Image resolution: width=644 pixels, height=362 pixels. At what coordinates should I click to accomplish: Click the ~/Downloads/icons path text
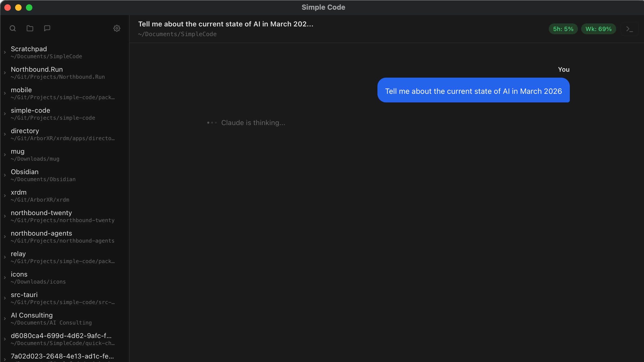coord(38,282)
